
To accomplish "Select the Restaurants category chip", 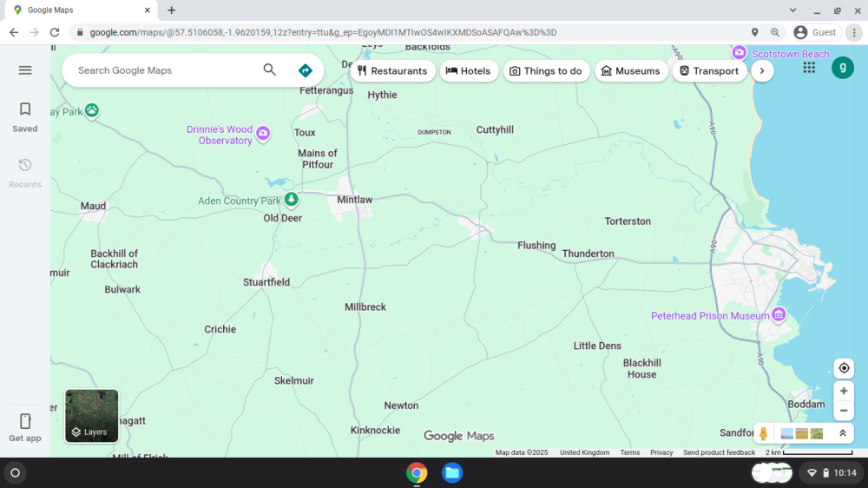I will coord(392,71).
